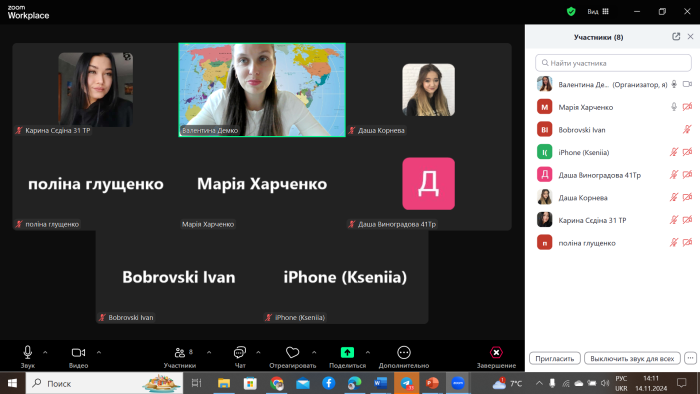Image resolution: width=700 pixels, height=394 pixels.
Task: Open PowerPoint from taskbar
Action: coord(432,383)
